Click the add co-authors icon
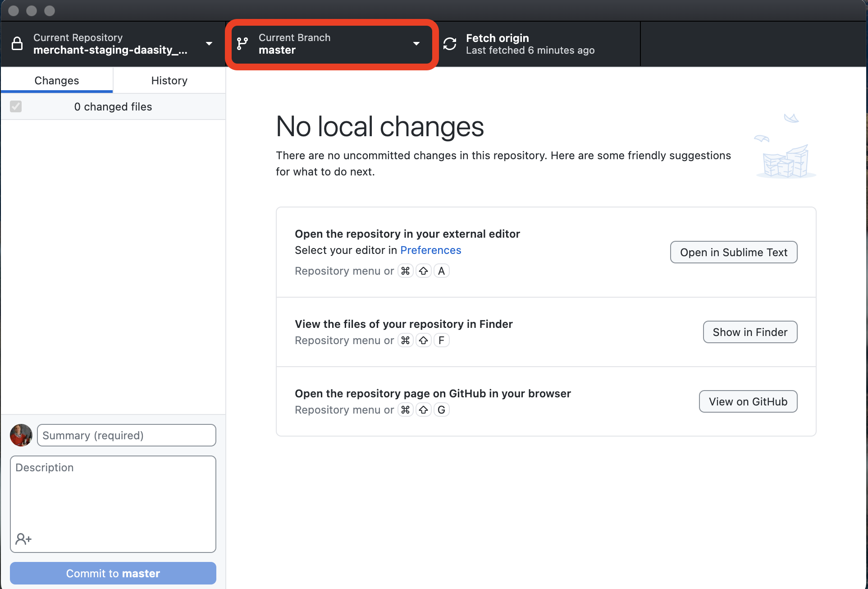 [23, 538]
